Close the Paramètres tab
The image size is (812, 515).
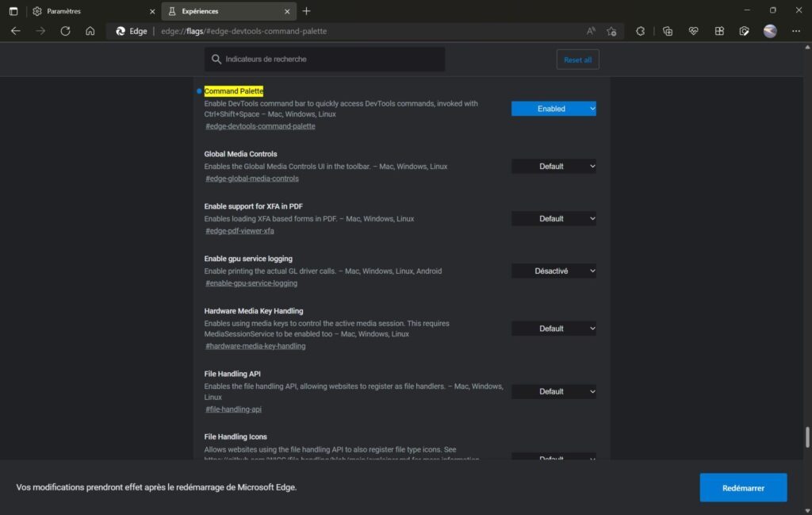click(152, 11)
